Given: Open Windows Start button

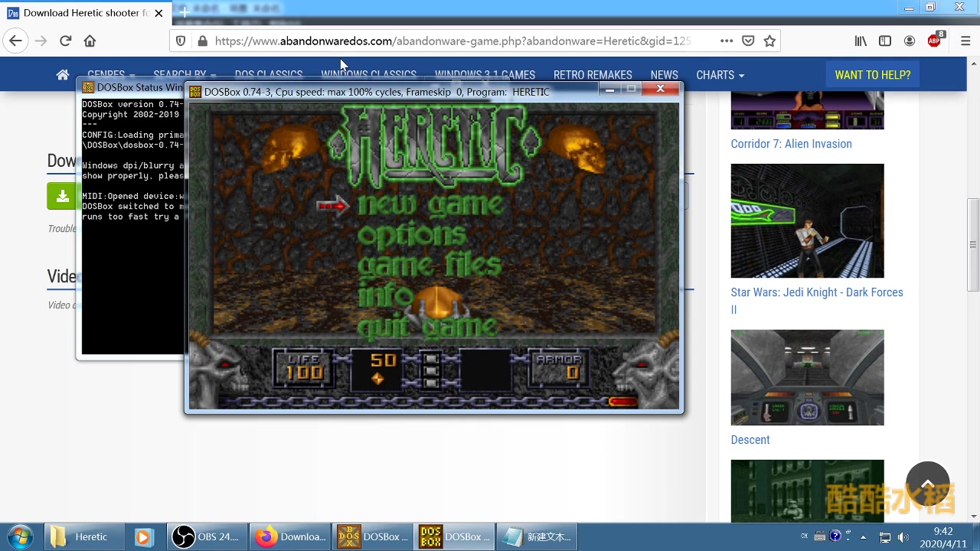Looking at the screenshot, I should pyautogui.click(x=20, y=536).
